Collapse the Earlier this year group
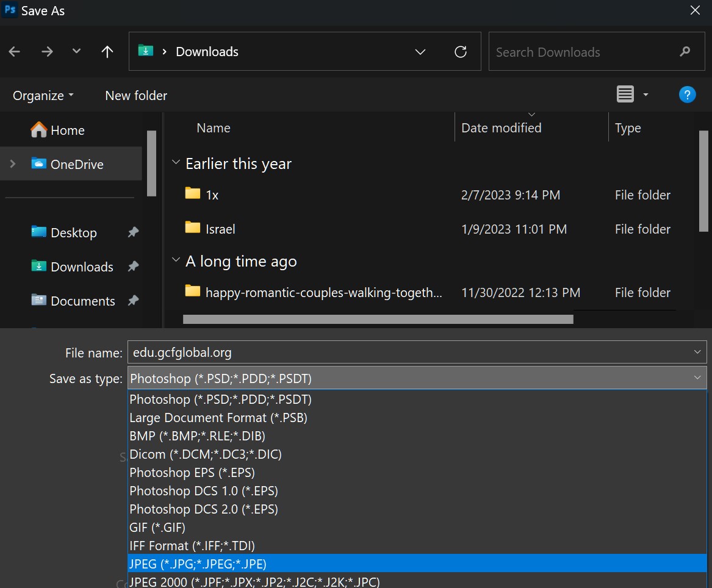This screenshot has width=712, height=588. pyautogui.click(x=176, y=163)
